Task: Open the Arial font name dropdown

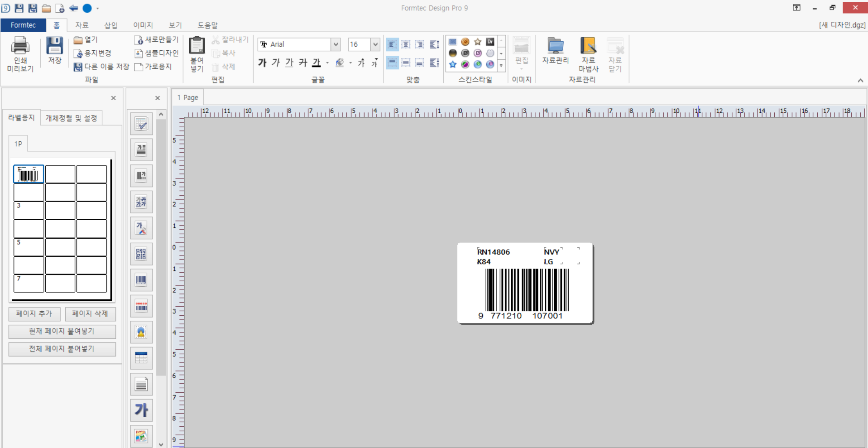Action: pos(336,44)
